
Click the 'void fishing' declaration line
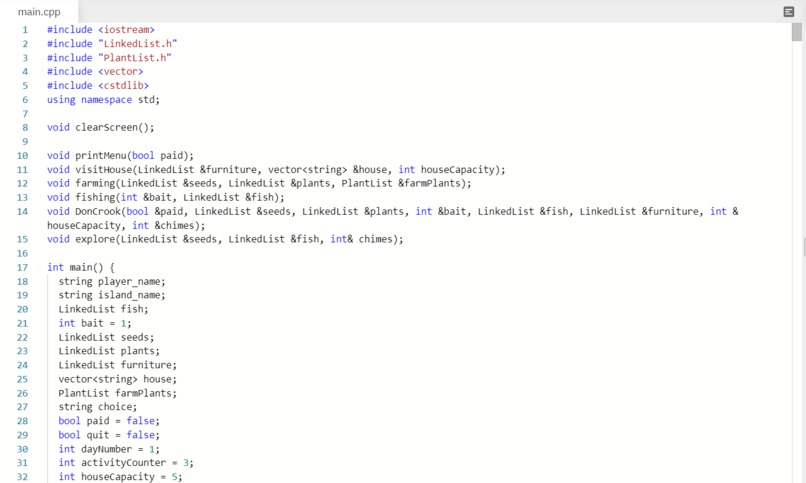[x=166, y=197]
